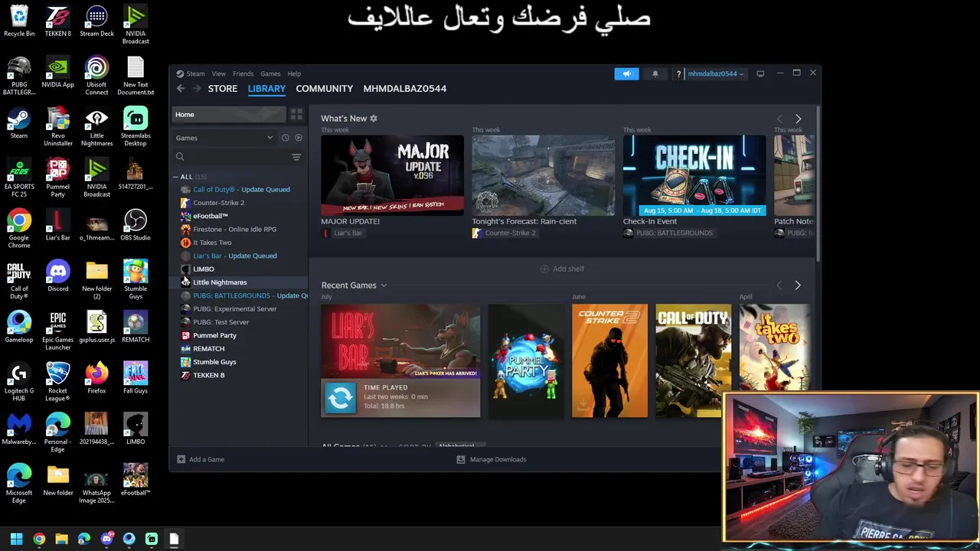Open Chrome from the taskbar
Screen dimensions: 980x551
[x=39, y=539]
